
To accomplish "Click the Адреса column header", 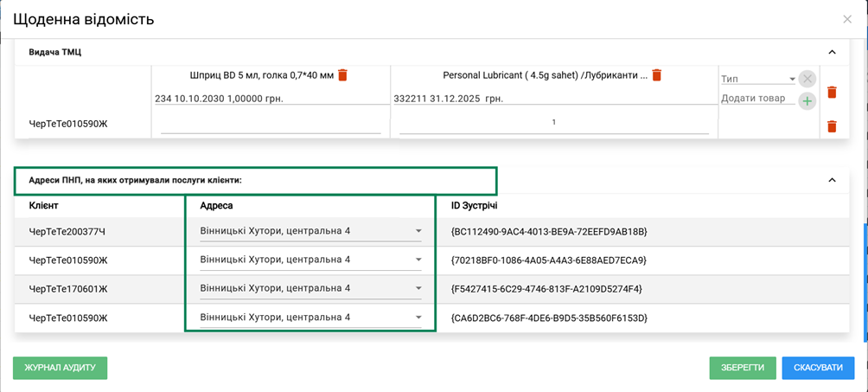I will 216,206.
